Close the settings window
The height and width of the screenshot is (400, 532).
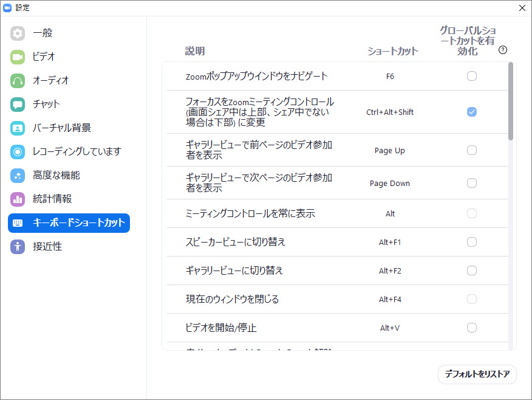click(x=522, y=8)
